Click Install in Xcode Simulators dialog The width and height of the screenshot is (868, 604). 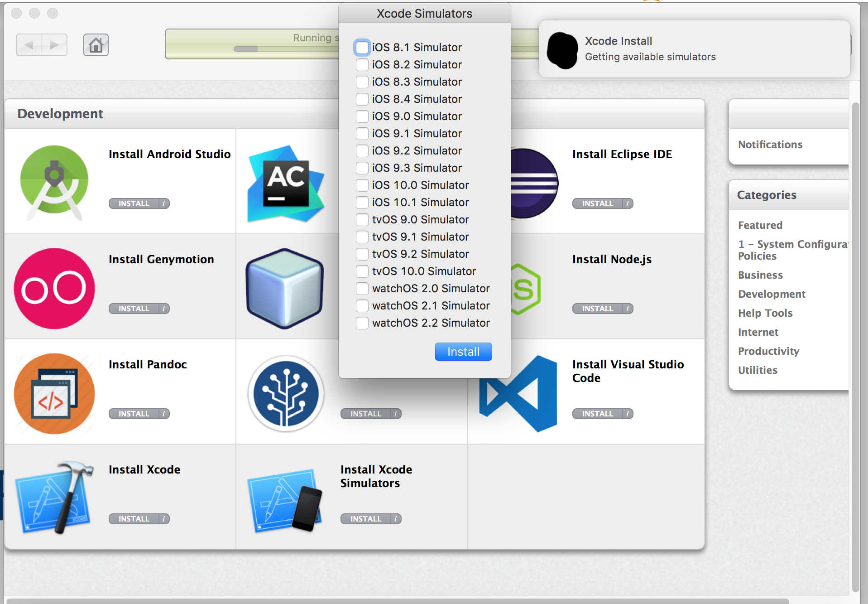click(x=463, y=352)
